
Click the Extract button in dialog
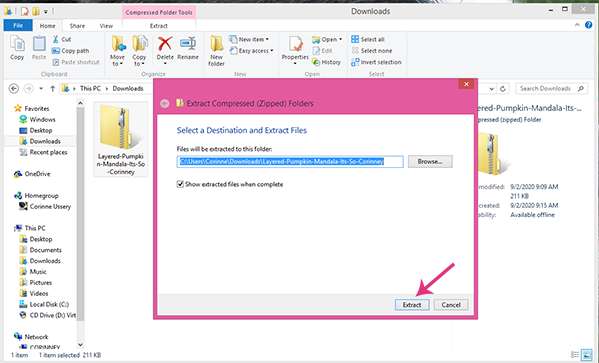(x=412, y=305)
